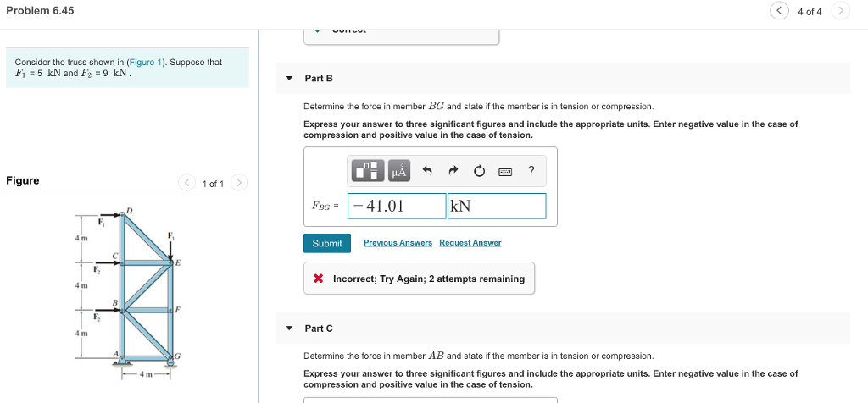Click the 'Figure' panel heading
The width and height of the screenshot is (868, 403).
[23, 181]
